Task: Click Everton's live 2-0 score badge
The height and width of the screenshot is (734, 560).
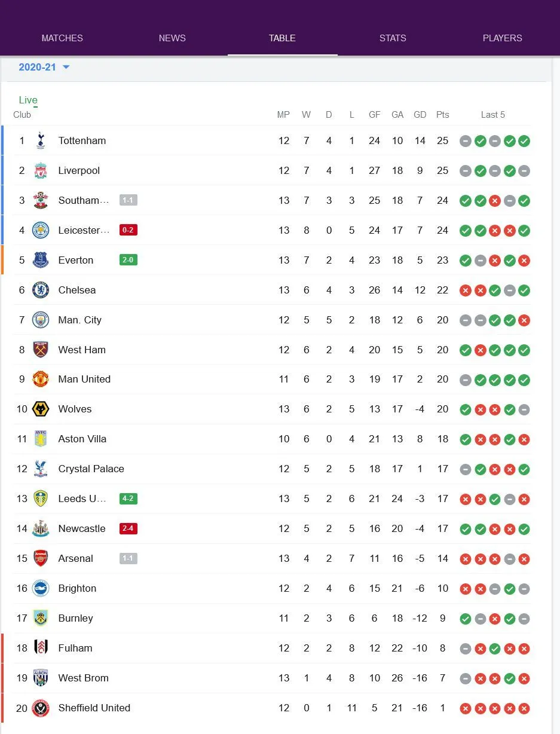Action: (128, 260)
